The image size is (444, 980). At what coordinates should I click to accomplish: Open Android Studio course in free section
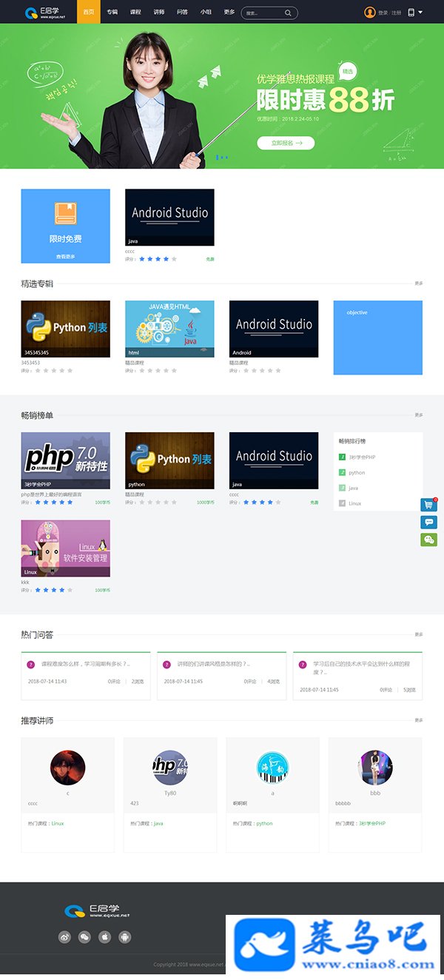[x=169, y=217]
